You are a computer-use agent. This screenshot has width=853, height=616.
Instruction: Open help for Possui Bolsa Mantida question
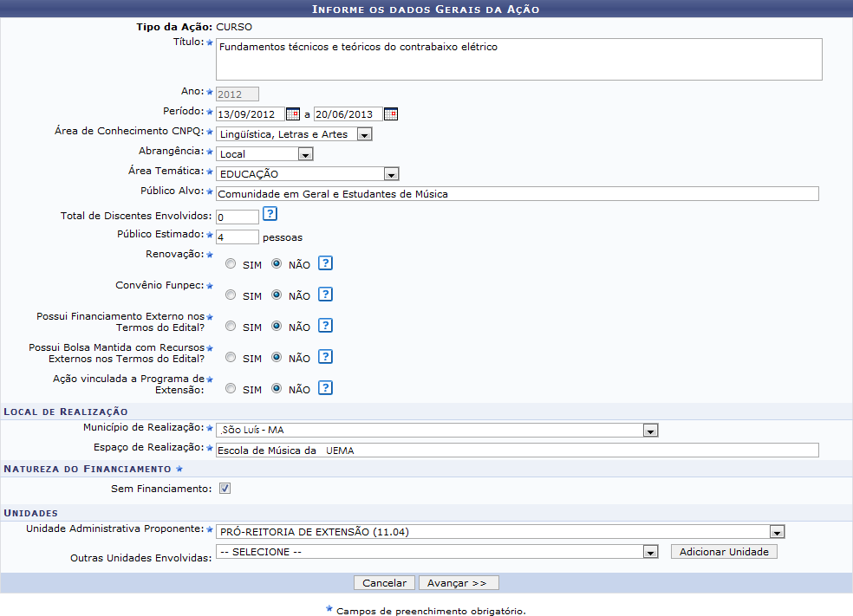pyautogui.click(x=325, y=357)
